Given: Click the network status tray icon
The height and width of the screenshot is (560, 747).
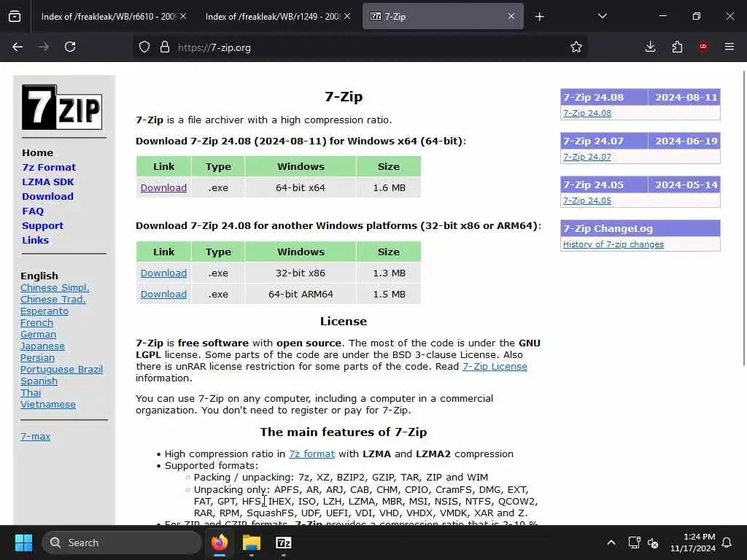Looking at the screenshot, I should click(x=634, y=542).
